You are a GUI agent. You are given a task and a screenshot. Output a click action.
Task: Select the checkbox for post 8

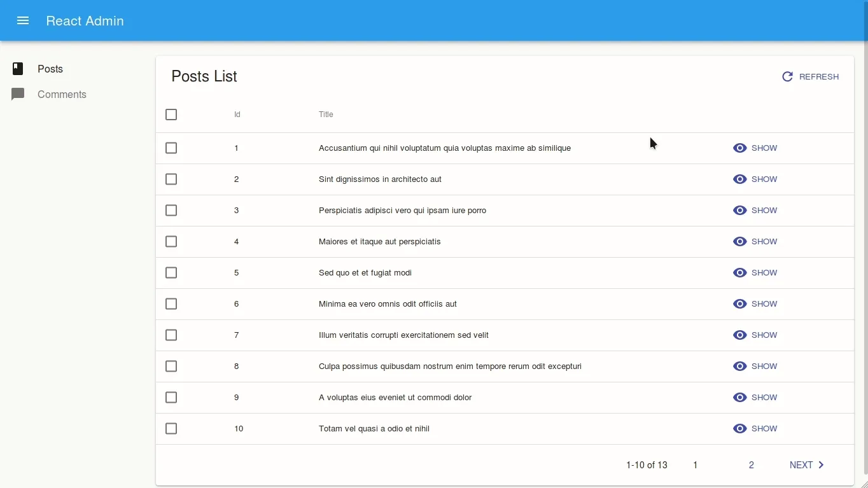coord(171,366)
